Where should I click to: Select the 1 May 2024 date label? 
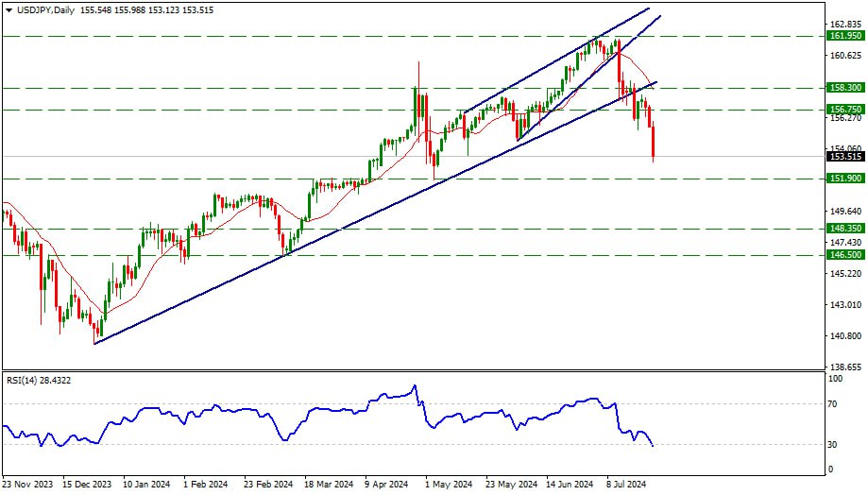(x=449, y=485)
